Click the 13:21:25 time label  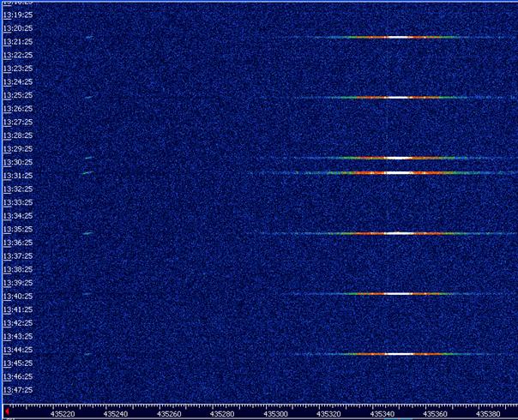[18, 42]
